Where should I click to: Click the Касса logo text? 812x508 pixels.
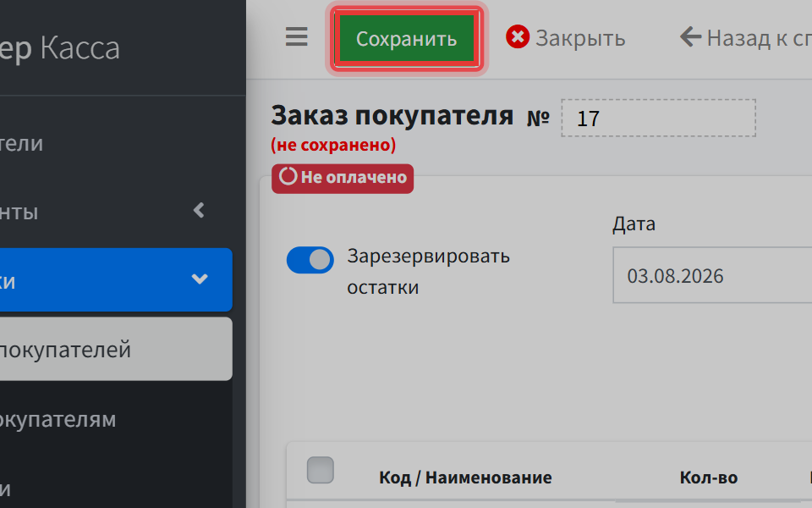[80, 48]
